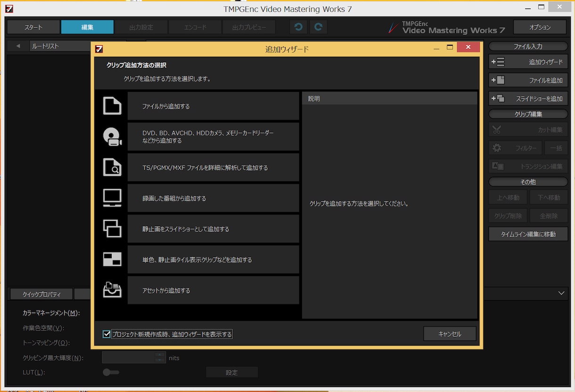Select the 編集 tab
The width and height of the screenshot is (575, 392).
tap(87, 27)
